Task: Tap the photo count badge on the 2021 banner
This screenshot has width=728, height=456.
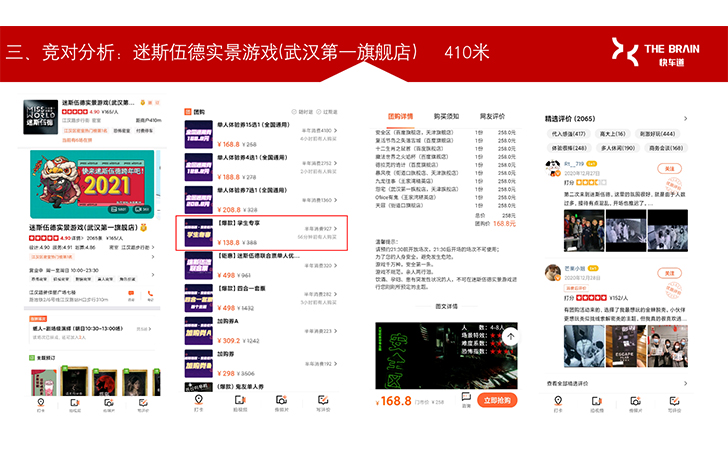Action: pos(119,209)
